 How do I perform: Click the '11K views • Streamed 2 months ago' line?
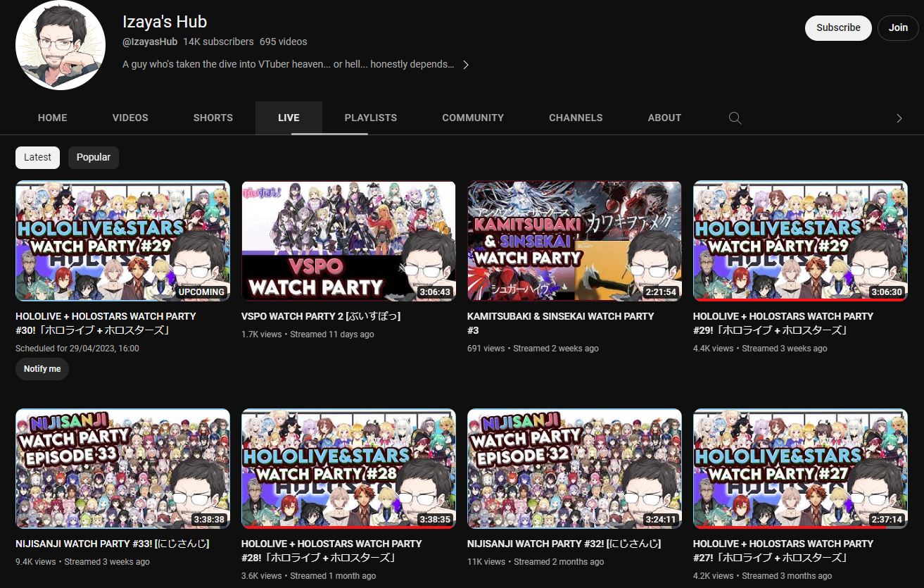pyautogui.click(x=536, y=562)
